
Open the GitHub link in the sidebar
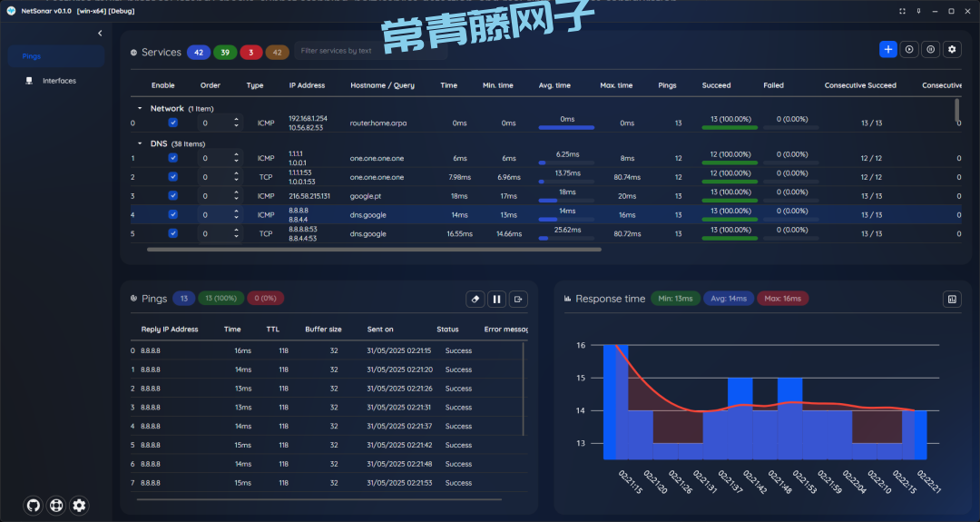coord(34,506)
